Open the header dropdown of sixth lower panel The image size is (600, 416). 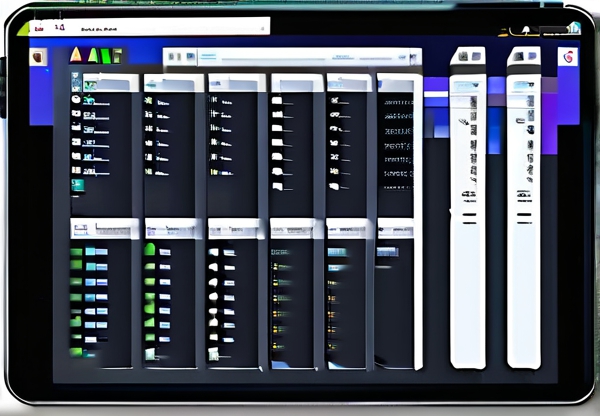coord(395,229)
